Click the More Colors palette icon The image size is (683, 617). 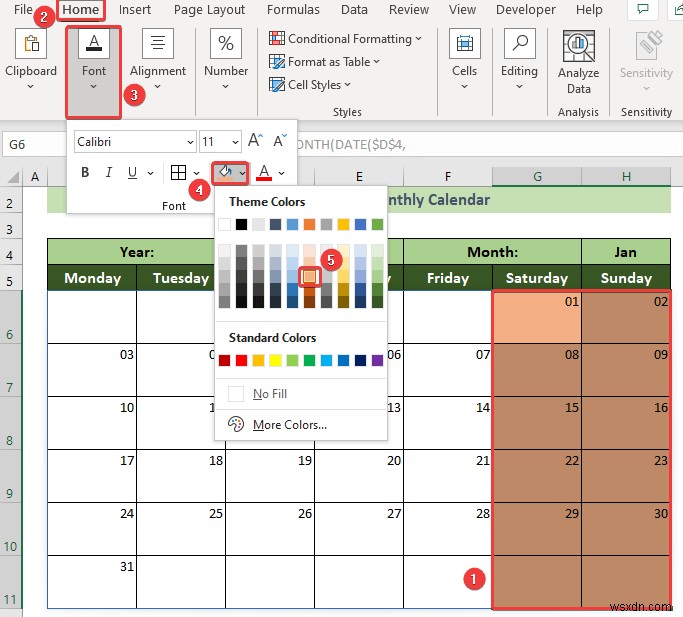[236, 424]
